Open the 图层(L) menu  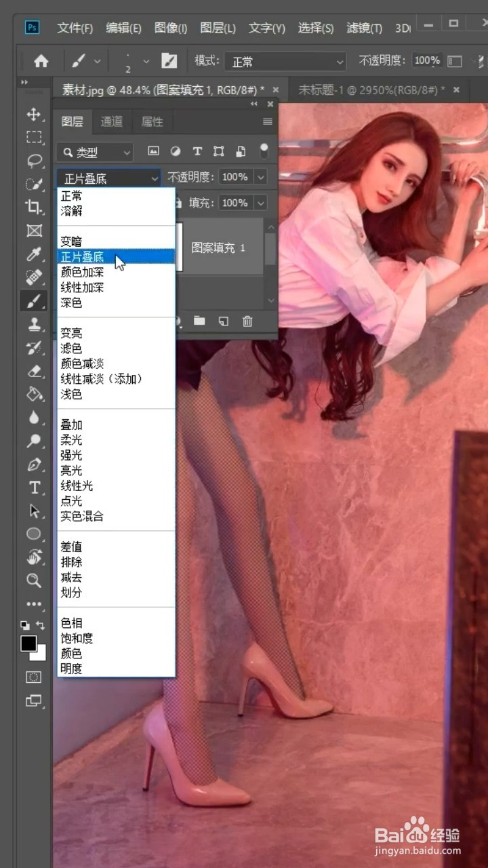(218, 28)
